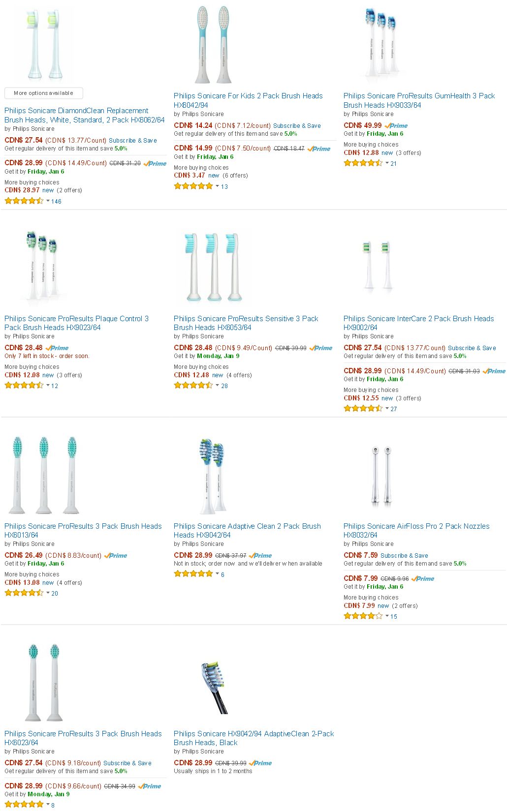The width and height of the screenshot is (507, 812).
Task: Click the star rating of ProResults Sensitive HX6053/64
Action: [193, 386]
